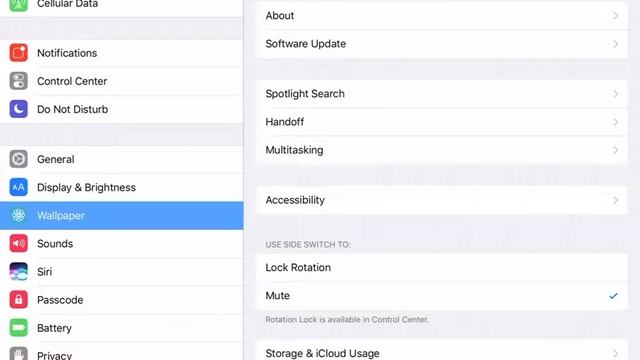Tap the Display & Brightness AA icon

pos(18,187)
